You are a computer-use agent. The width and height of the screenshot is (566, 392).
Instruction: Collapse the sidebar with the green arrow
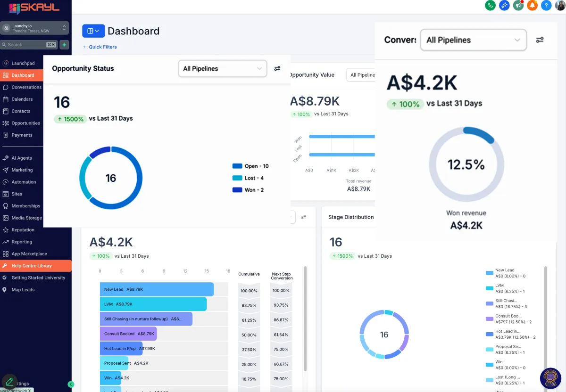click(x=71, y=384)
